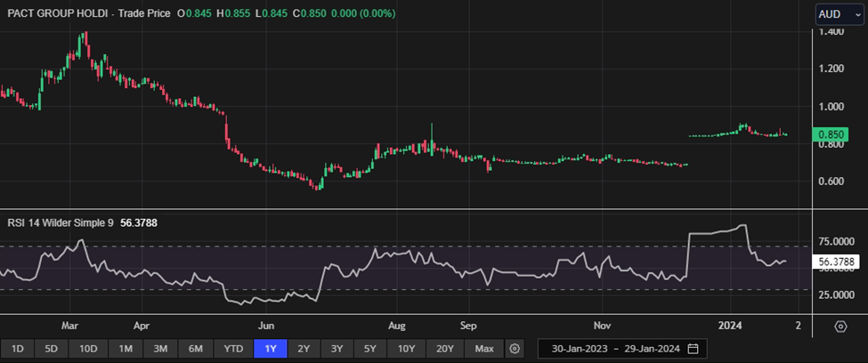Viewport: 868px width, 363px height.
Task: Select the 1D time range
Action: click(18, 349)
